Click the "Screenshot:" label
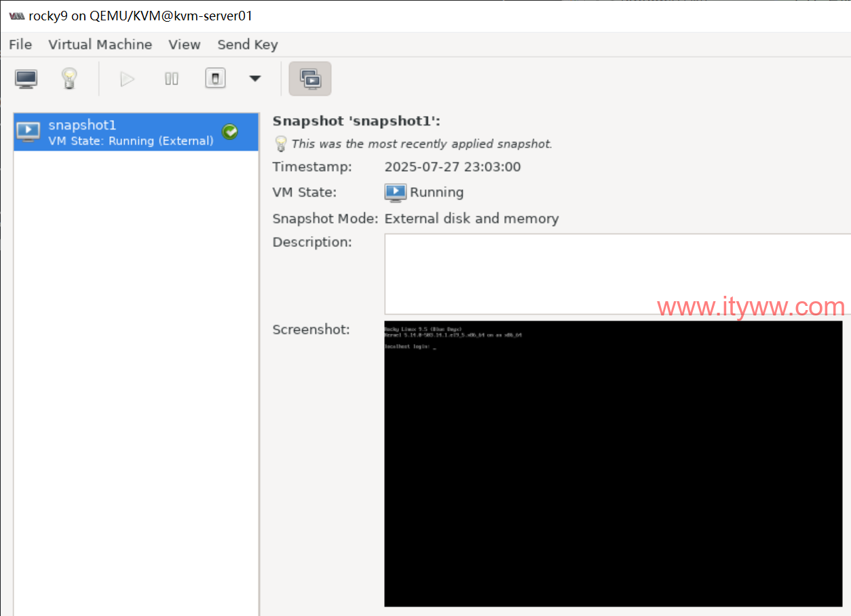This screenshot has height=616, width=851. (x=311, y=330)
